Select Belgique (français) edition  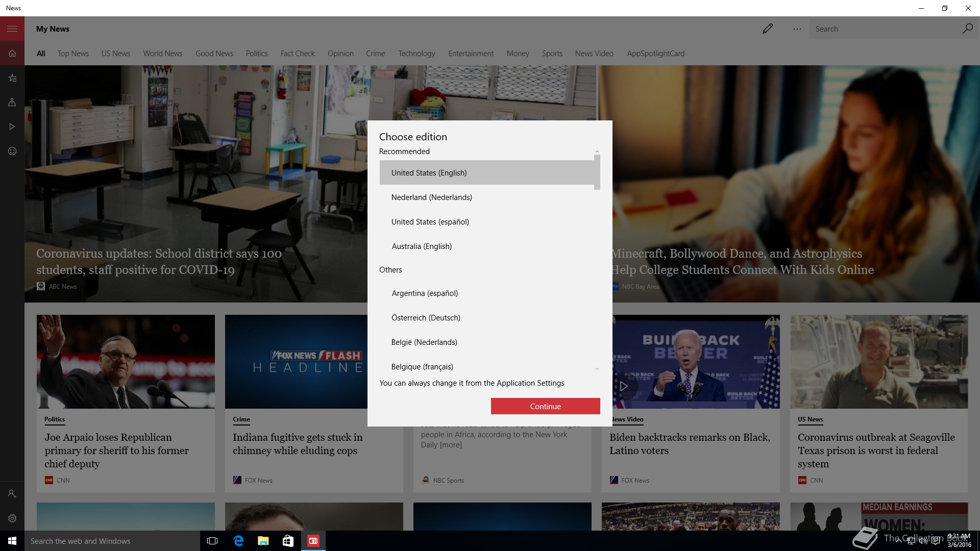click(x=486, y=367)
